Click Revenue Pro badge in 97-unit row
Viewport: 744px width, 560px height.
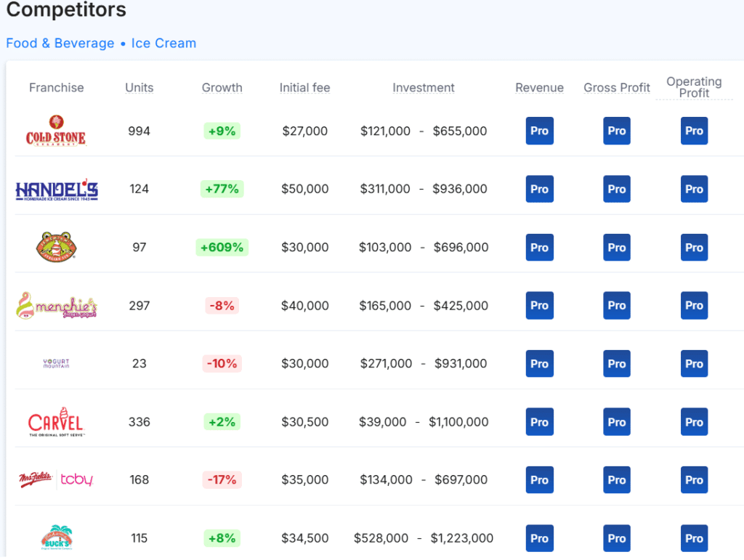coord(540,247)
